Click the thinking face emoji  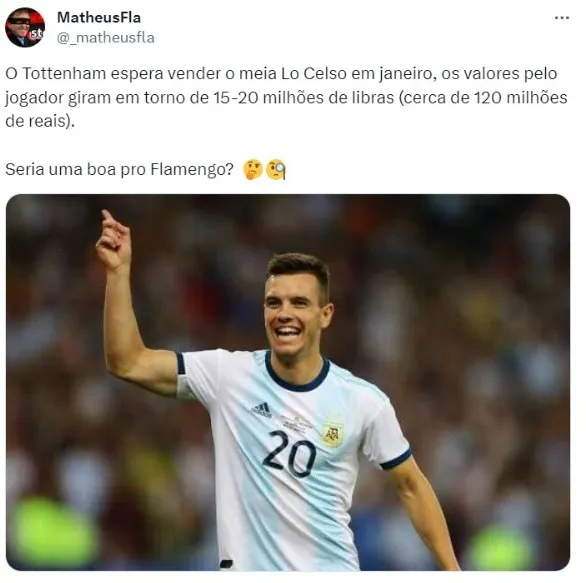pyautogui.click(x=253, y=170)
